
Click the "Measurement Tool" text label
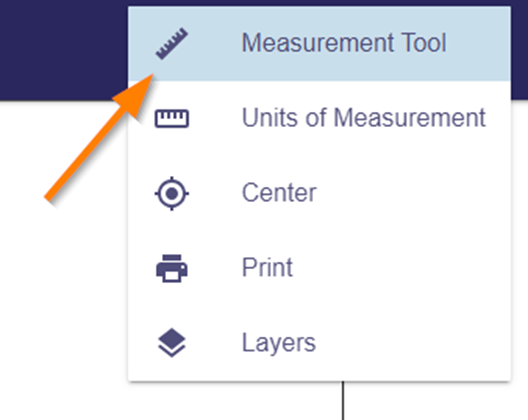point(344,43)
